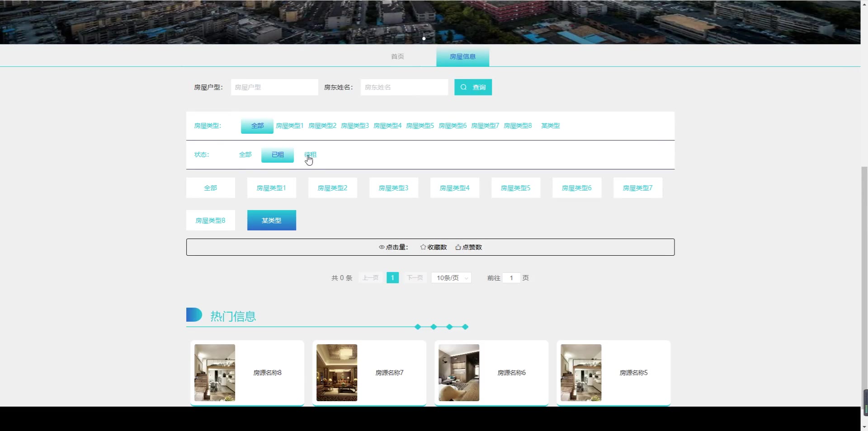Click the blue 热门信息 section icon

[x=194, y=315]
